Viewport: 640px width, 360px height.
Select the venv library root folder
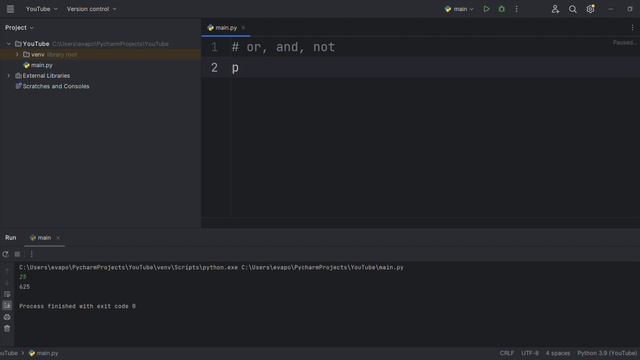pos(100,54)
